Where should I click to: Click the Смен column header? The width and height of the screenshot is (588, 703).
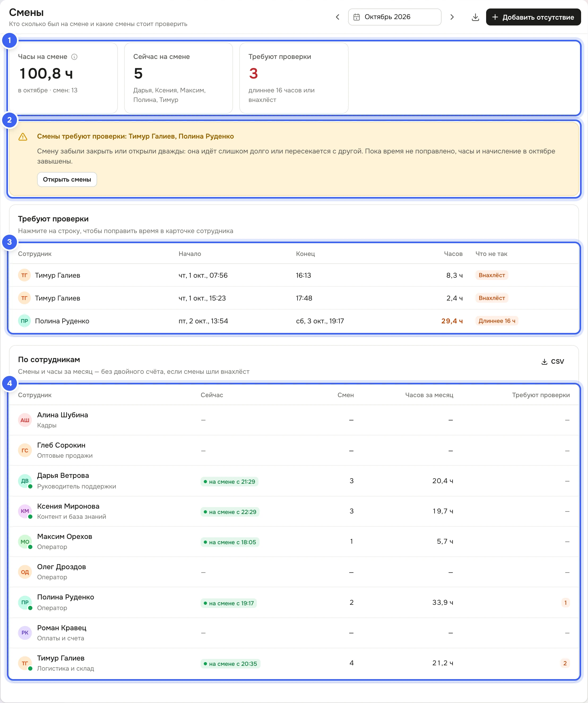[345, 395]
